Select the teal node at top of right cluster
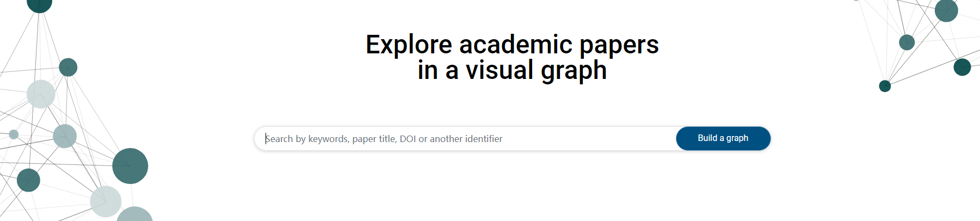 [x=946, y=11]
